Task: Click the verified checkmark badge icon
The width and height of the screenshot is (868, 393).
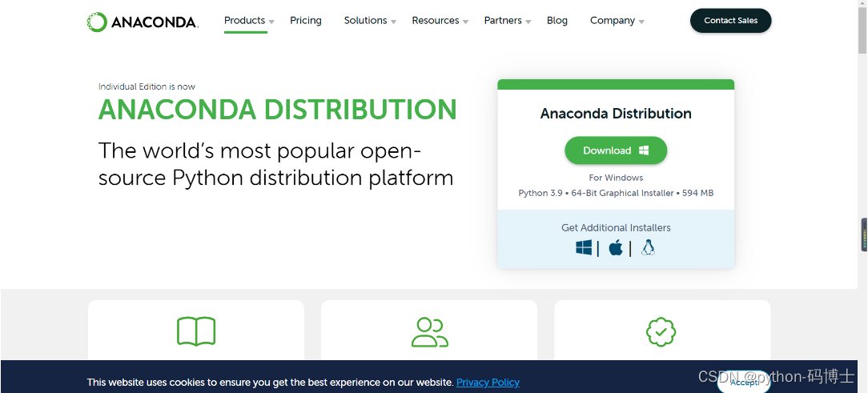Action: (661, 331)
